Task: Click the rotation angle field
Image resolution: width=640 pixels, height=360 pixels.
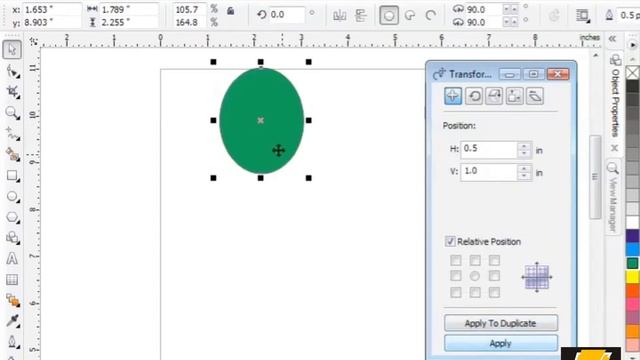Action: [286, 15]
